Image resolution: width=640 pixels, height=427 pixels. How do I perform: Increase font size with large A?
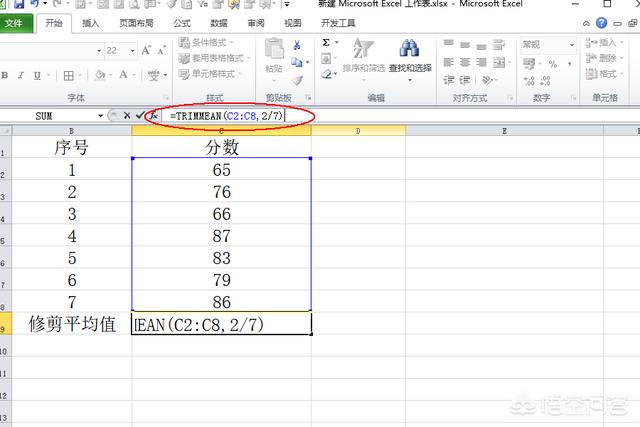tap(146, 50)
